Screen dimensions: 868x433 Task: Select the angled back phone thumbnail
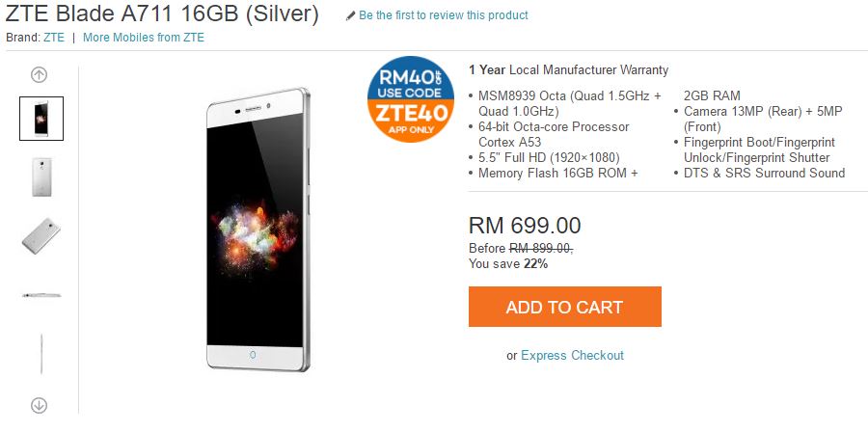[41, 236]
